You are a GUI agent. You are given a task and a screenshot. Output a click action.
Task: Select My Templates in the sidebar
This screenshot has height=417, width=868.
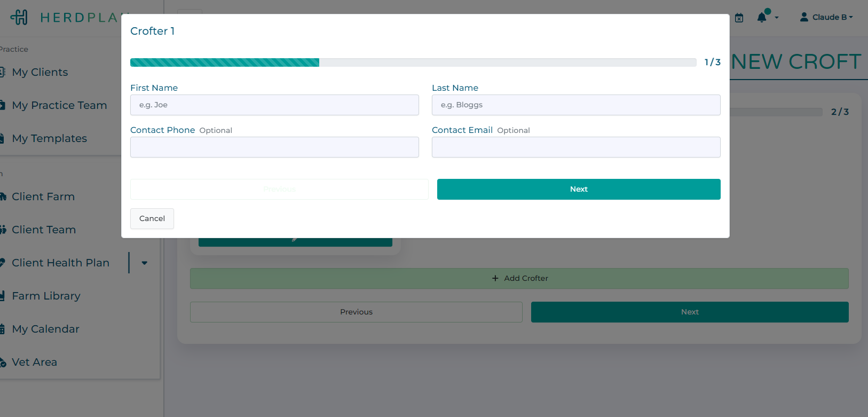point(49,138)
